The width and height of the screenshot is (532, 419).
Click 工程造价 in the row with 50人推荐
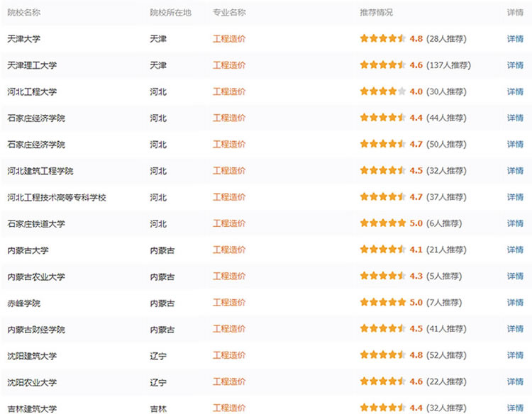(229, 145)
